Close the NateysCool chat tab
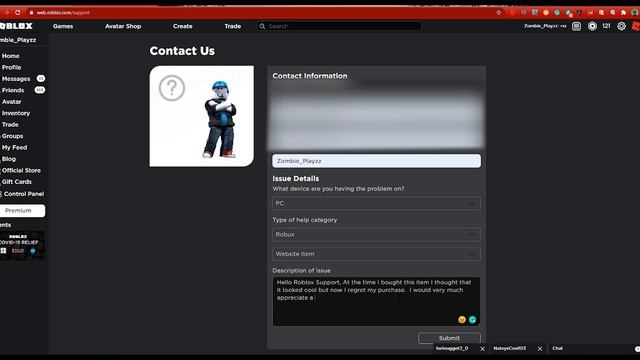640x360 pixels. (x=540, y=349)
